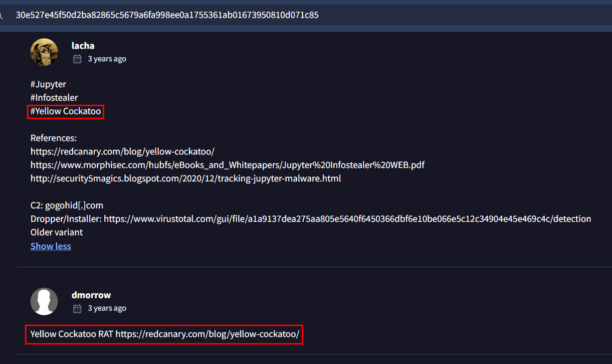Screen dimensions: 612x364
Task: Click dmorrow's Yellow Cockatoo RAT comment
Action: coord(165,334)
